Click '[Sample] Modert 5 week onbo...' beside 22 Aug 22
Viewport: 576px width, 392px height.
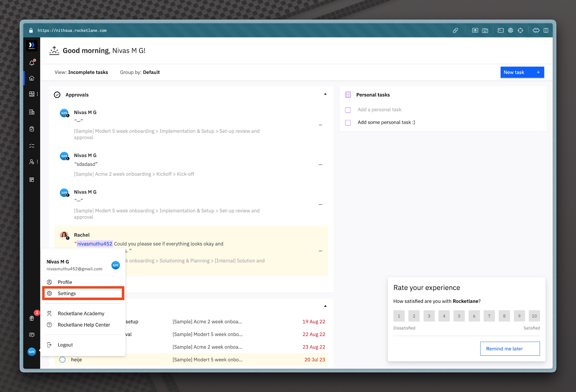[x=208, y=334]
